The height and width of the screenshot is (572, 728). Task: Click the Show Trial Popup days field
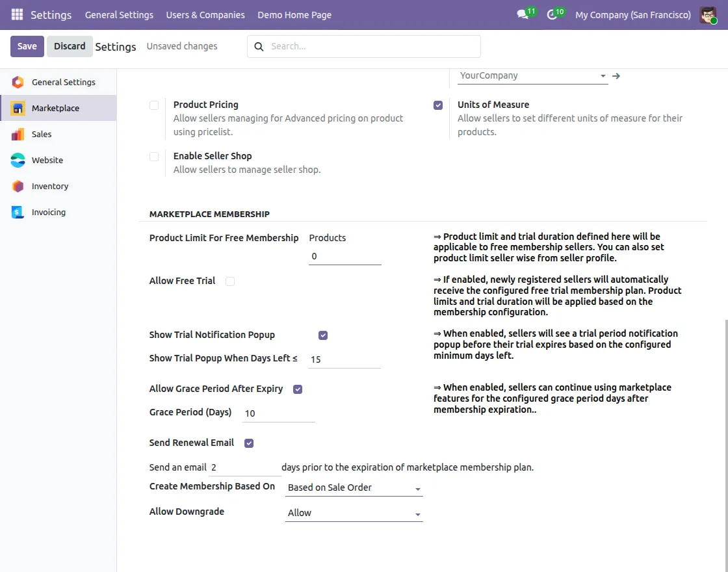[344, 359]
